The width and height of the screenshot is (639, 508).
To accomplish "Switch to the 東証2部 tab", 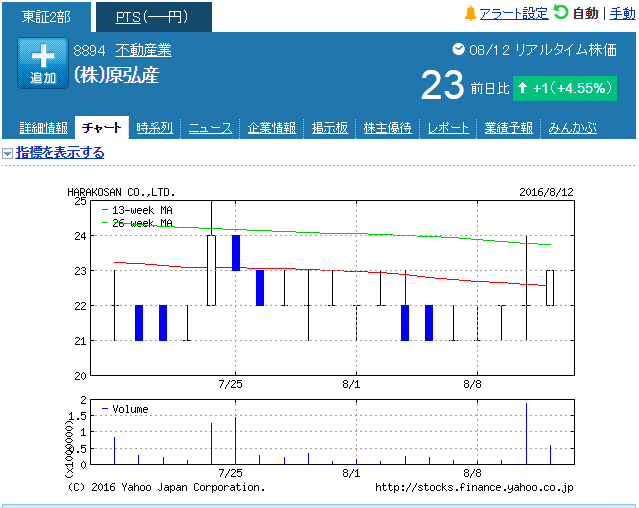I will pos(46,17).
